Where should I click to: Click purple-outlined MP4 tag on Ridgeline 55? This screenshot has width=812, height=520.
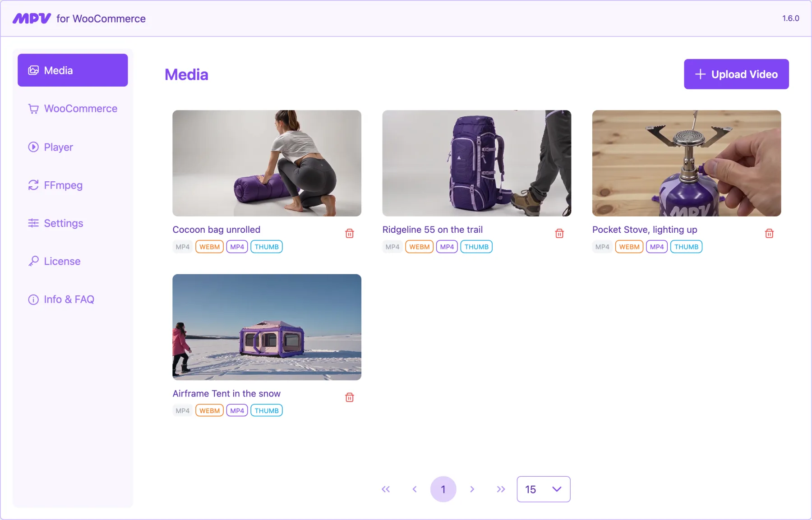[447, 247]
